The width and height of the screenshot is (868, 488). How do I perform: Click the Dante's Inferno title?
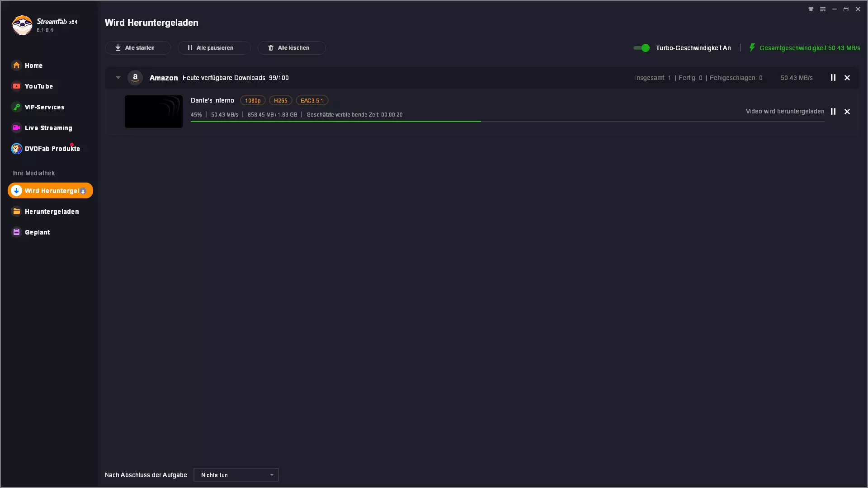point(212,100)
